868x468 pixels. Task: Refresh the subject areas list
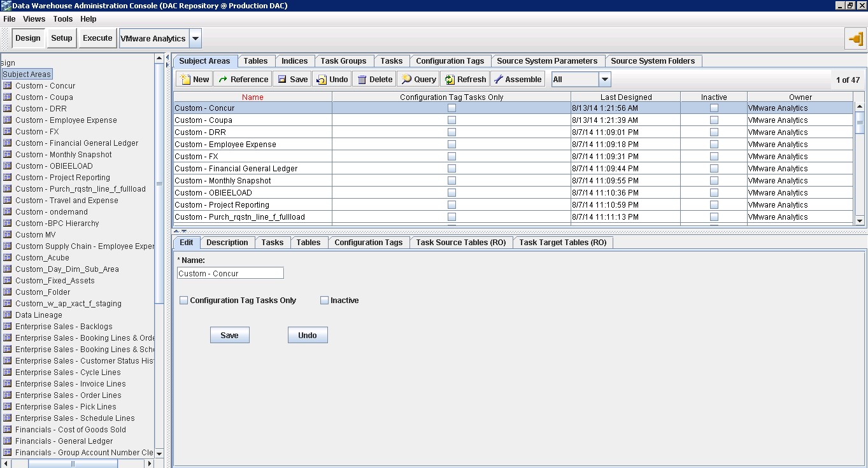464,78
